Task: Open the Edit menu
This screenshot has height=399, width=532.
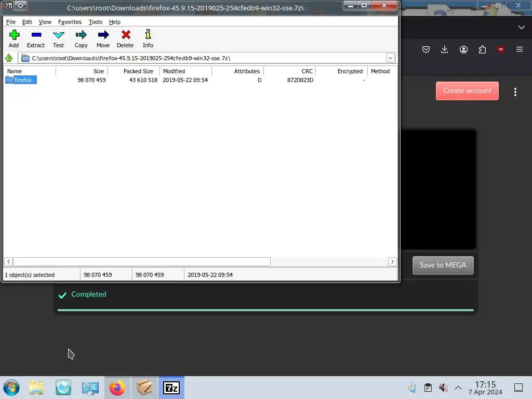Action: [x=27, y=22]
